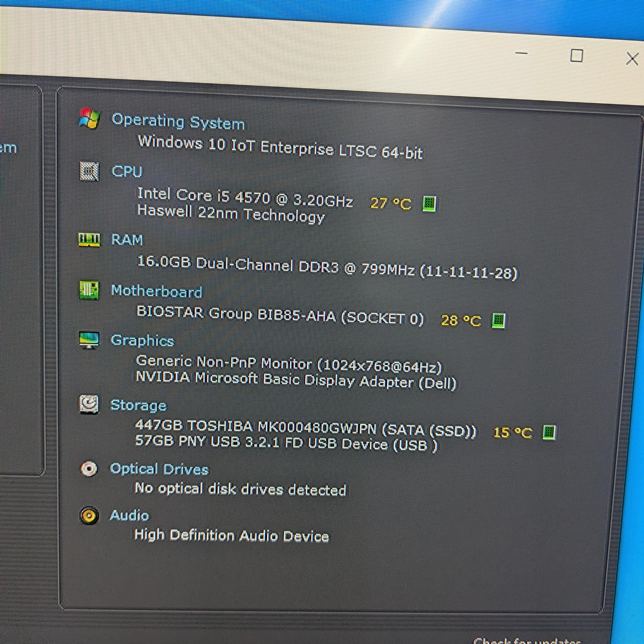Screen dimensions: 644x644
Task: Click the Storage hard drive icon
Action: 89,404
